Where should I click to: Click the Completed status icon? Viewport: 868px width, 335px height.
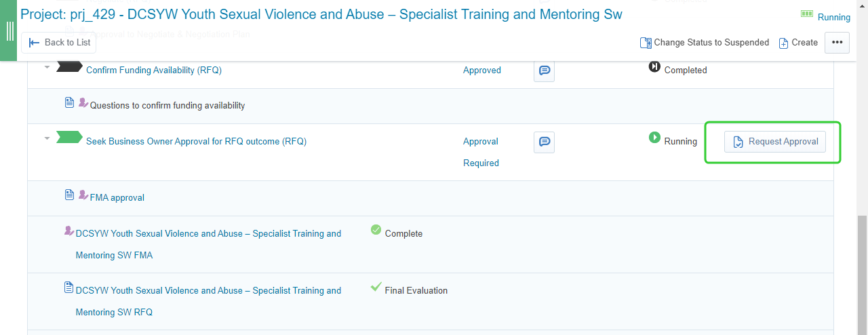pos(654,66)
